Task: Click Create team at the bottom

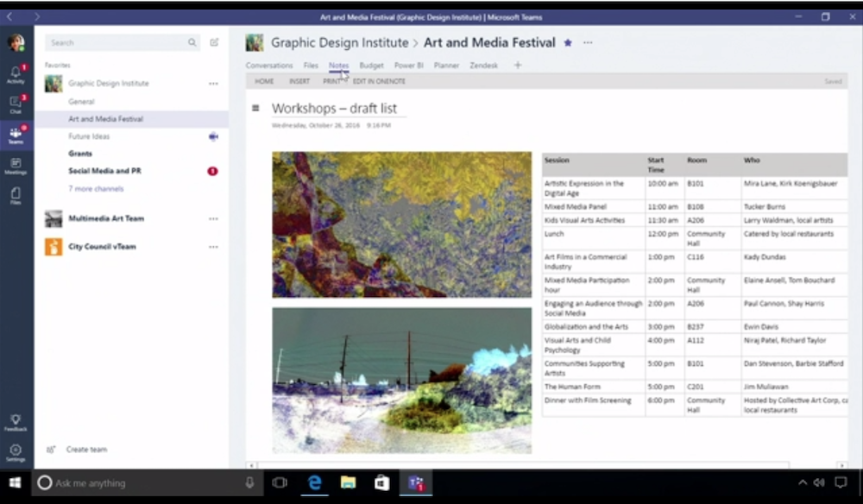Action: pyautogui.click(x=86, y=450)
